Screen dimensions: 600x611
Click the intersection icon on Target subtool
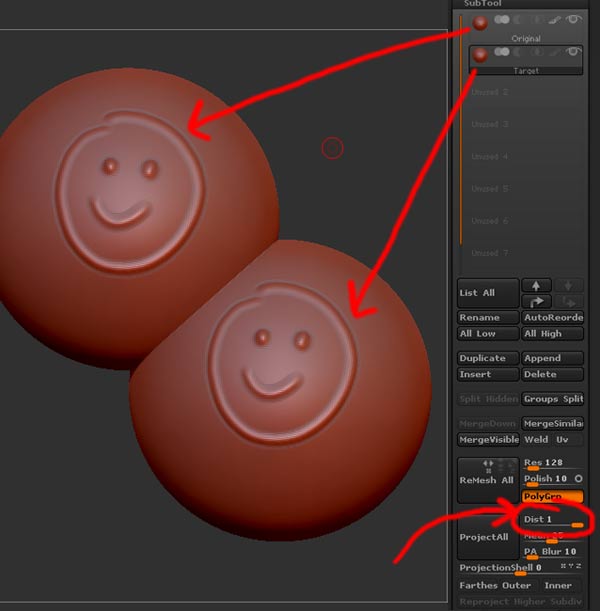coord(537,52)
